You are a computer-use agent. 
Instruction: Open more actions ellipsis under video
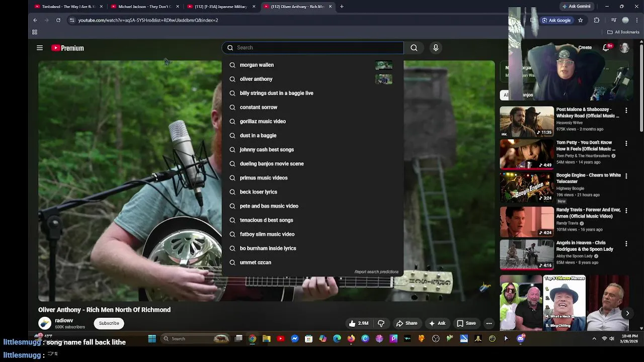click(x=489, y=323)
